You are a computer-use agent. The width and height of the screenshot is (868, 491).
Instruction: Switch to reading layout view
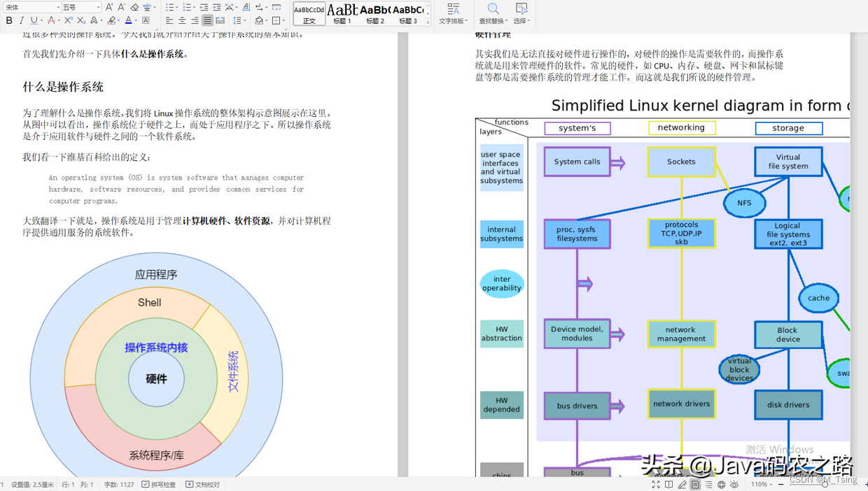coord(668,484)
